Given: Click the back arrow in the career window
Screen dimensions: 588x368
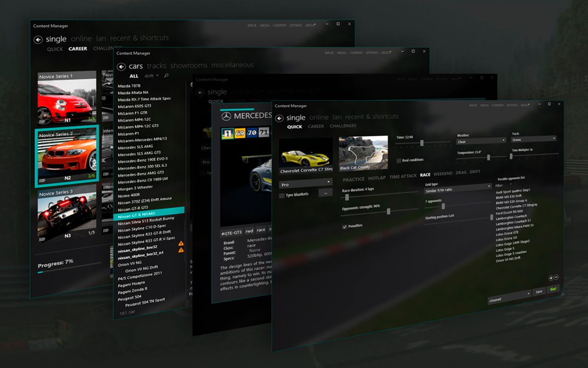Looking at the screenshot, I should click(38, 40).
